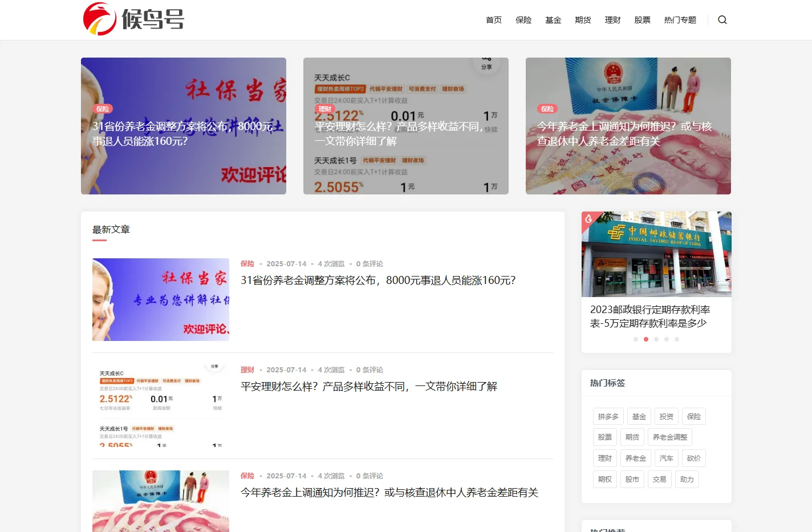Click the 保险 hot tag

(694, 416)
